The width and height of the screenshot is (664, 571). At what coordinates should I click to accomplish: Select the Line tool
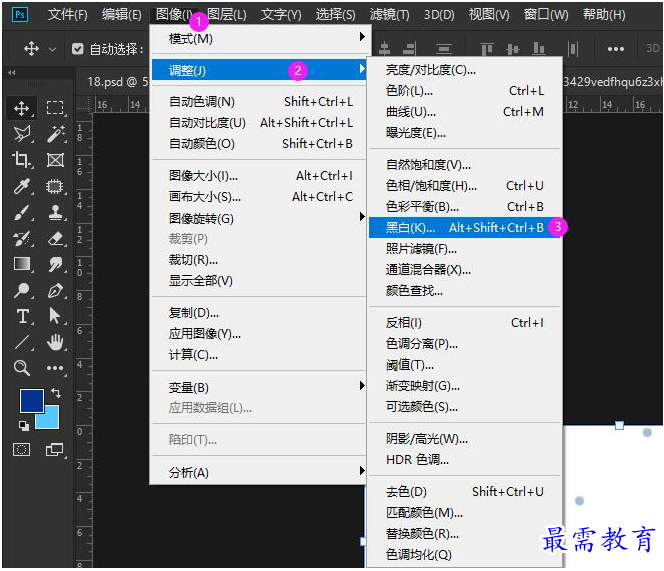tap(22, 342)
